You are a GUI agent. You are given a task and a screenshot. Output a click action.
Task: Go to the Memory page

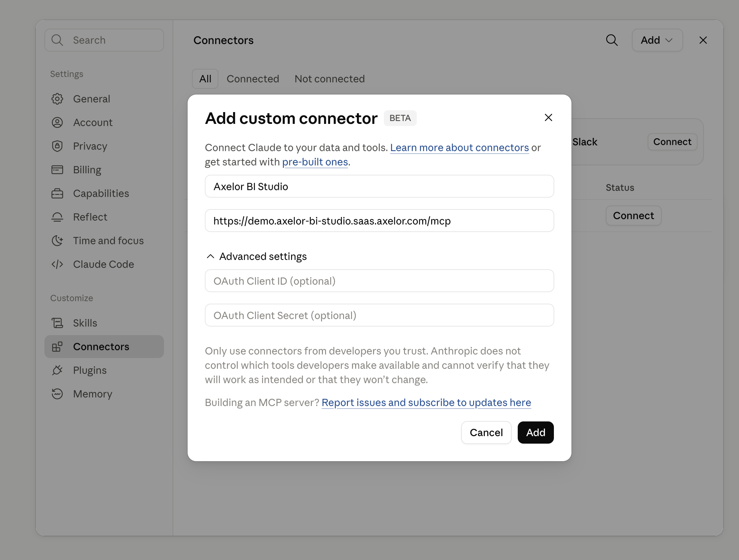pyautogui.click(x=104, y=394)
